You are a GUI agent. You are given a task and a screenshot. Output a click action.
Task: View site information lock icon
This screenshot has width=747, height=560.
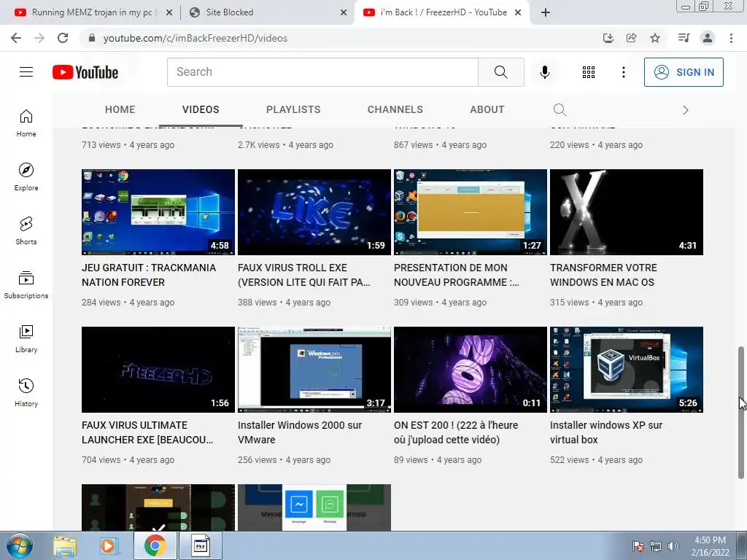click(x=92, y=38)
